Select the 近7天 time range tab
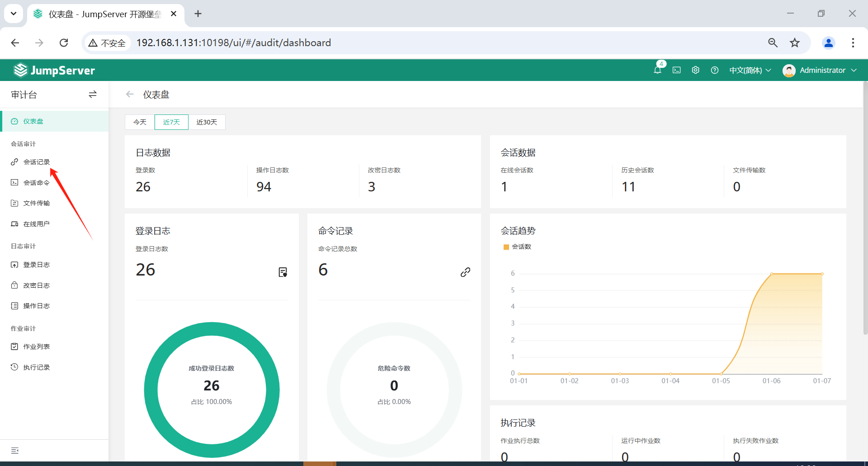Image resolution: width=868 pixels, height=466 pixels. pyautogui.click(x=171, y=122)
